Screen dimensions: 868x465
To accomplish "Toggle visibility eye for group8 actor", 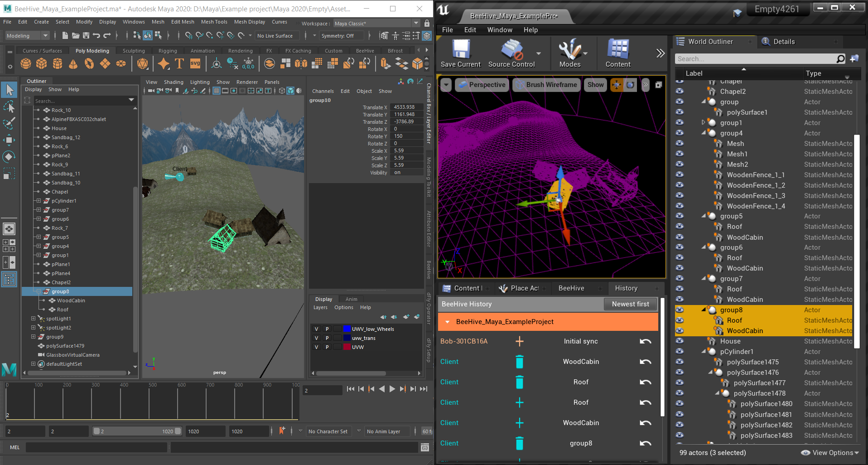I will tap(680, 310).
